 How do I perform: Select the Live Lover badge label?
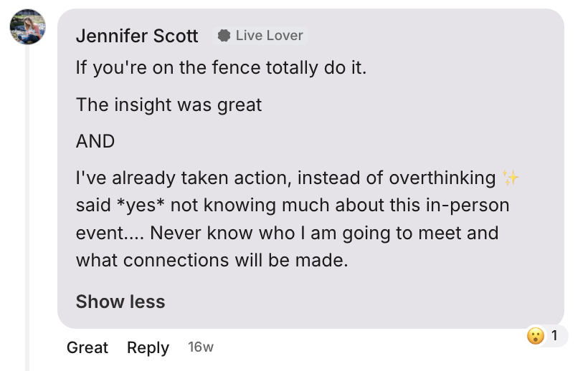pyautogui.click(x=269, y=36)
